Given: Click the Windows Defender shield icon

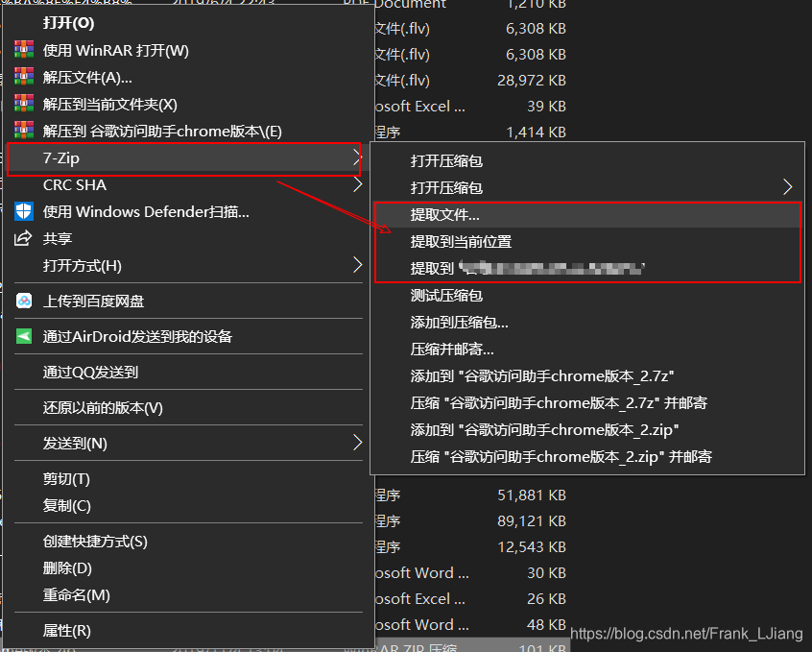Looking at the screenshot, I should (x=24, y=211).
